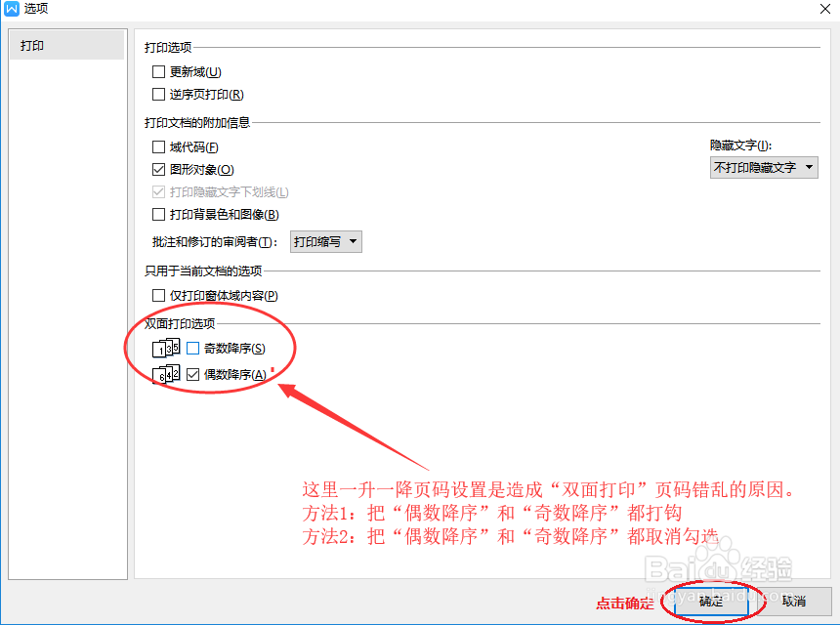Check 仅打印窗体域内容(P)
Screen dimensions: 840x625
click(158, 295)
